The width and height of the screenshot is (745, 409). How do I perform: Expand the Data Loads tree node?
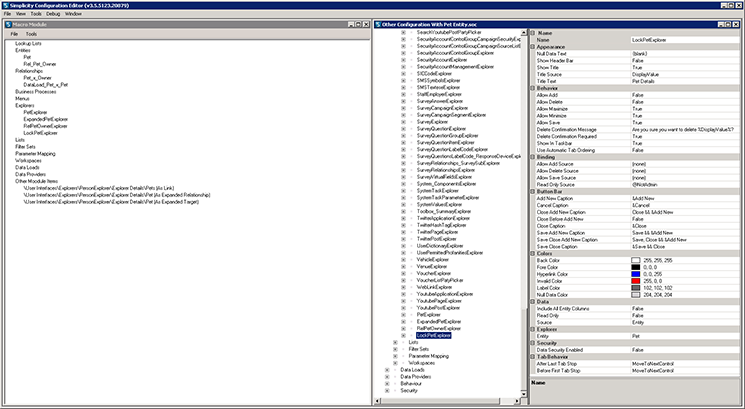(x=388, y=369)
